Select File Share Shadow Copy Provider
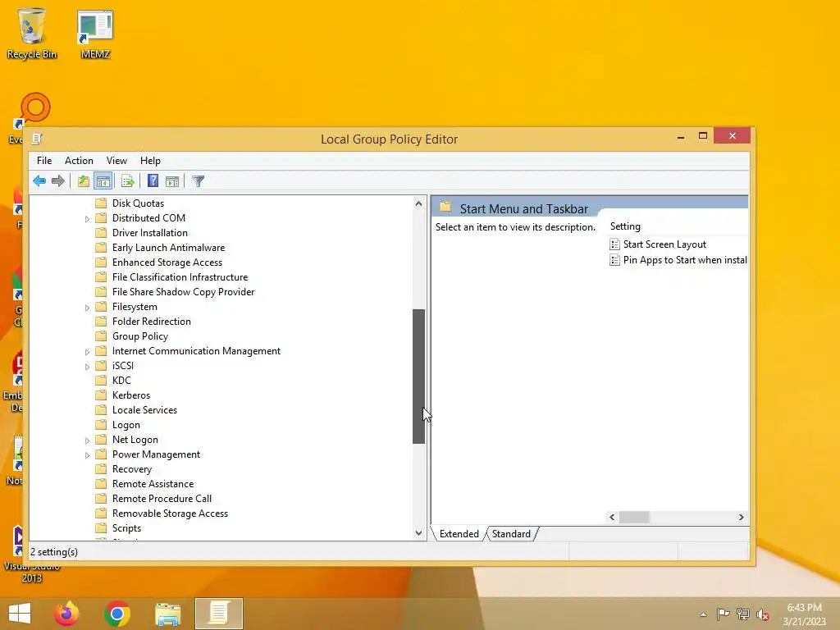 183,292
